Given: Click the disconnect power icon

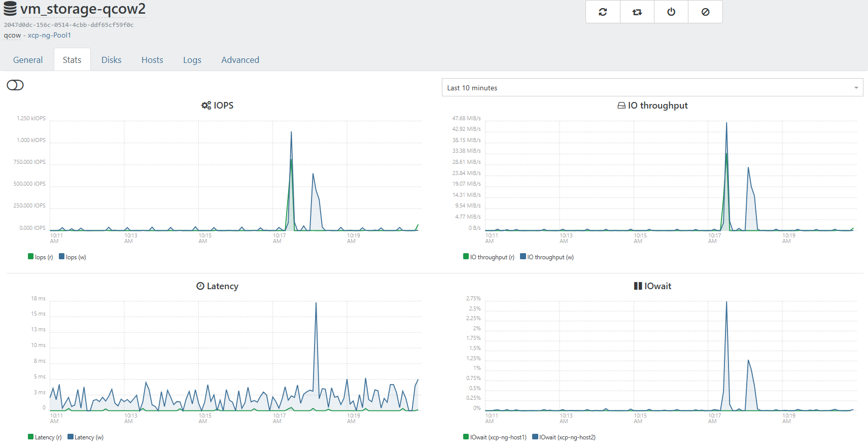Looking at the screenshot, I should pos(671,12).
